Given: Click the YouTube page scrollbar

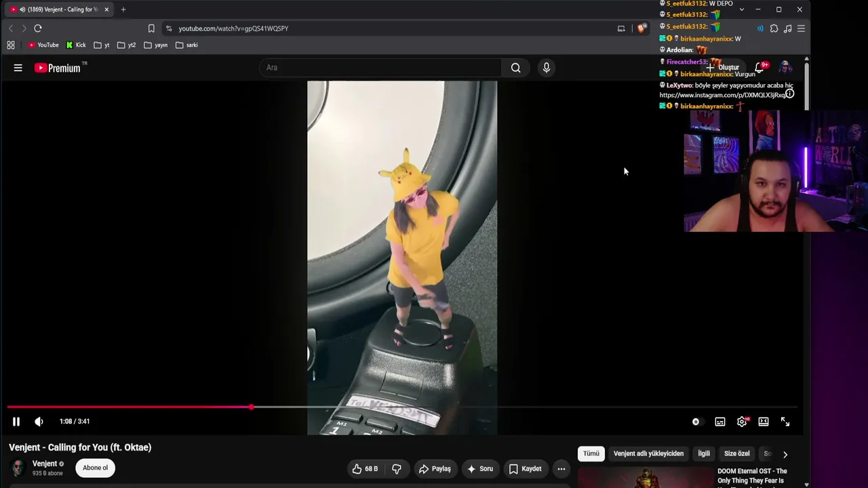Looking at the screenshot, I should pos(806,85).
